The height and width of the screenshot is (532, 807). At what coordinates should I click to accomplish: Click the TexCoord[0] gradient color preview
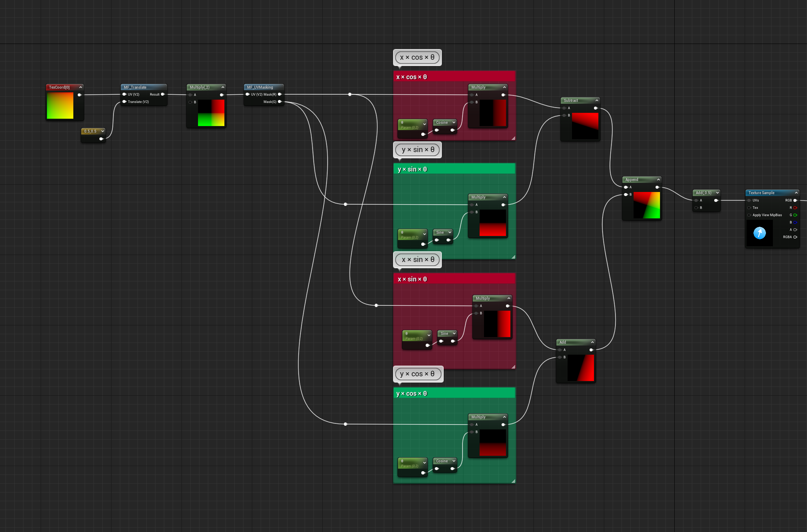(x=60, y=106)
